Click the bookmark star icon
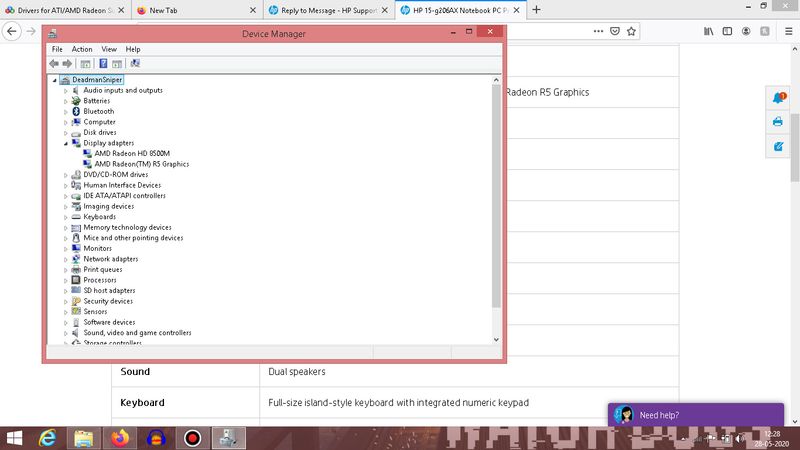The height and width of the screenshot is (450, 800). [632, 31]
